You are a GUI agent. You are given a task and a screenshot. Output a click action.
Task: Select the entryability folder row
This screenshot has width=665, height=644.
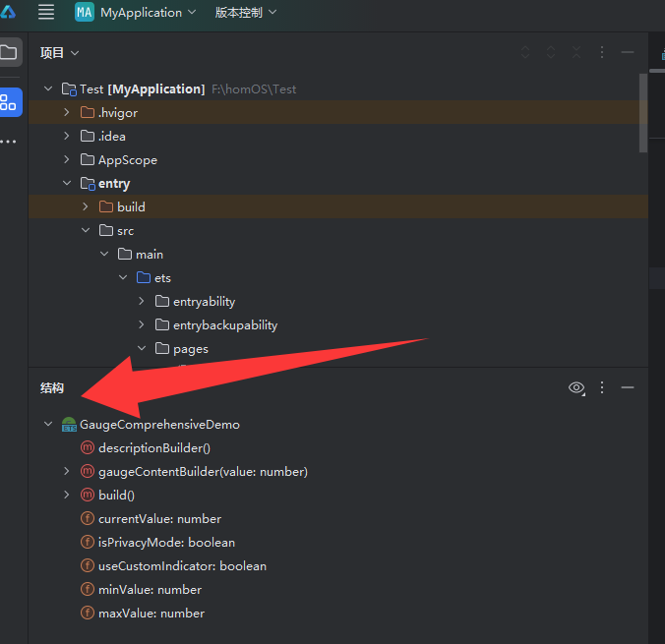point(338,302)
